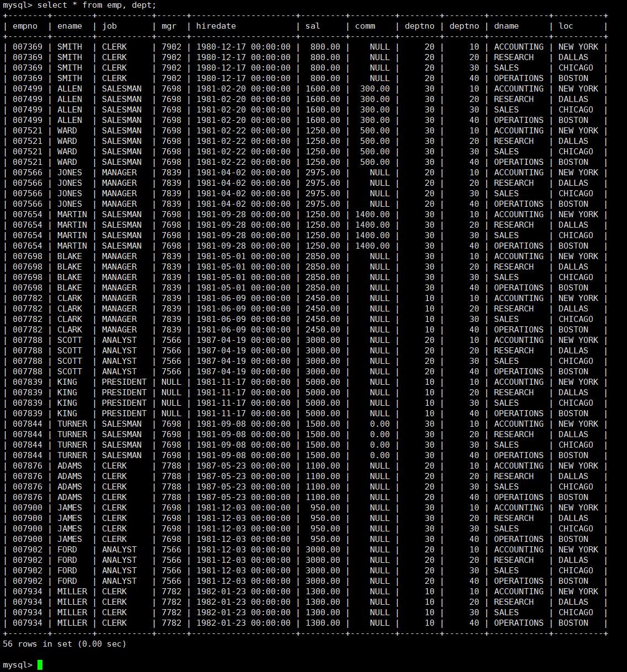Click 3000.00 in FORD's DALLAS row

pyautogui.click(x=323, y=560)
